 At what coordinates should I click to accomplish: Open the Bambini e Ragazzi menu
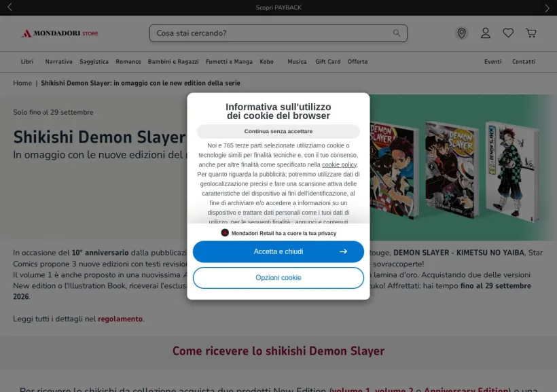173,61
